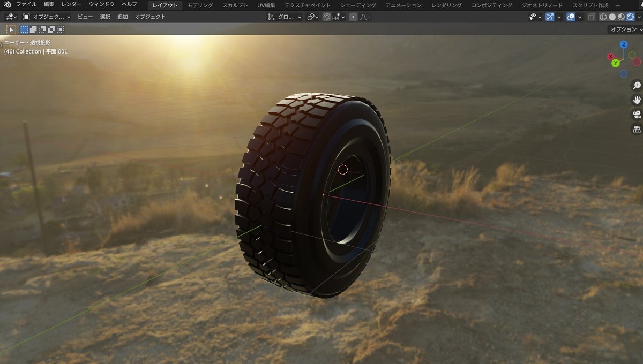The height and width of the screenshot is (364, 643).
Task: Add a new workspace with plus button
Action: coord(618,5)
